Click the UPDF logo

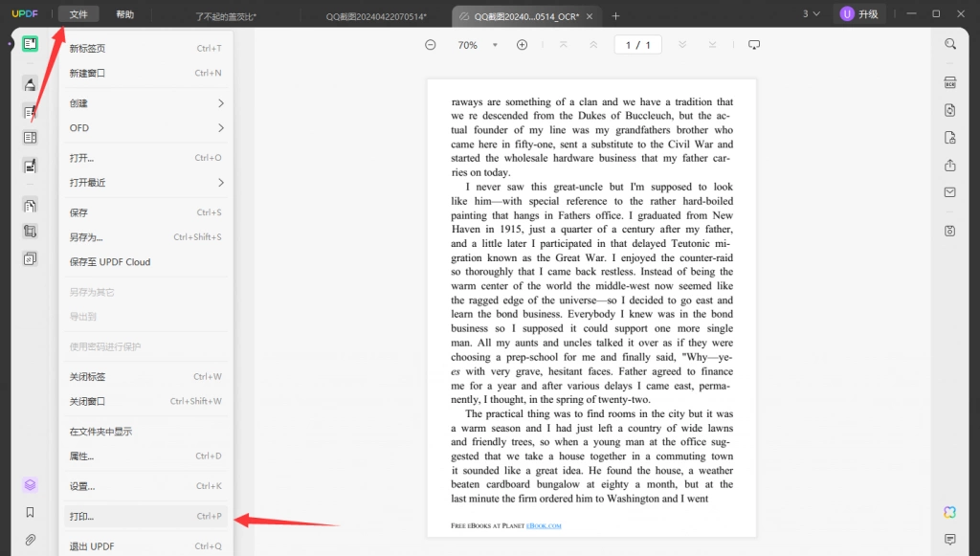(25, 13)
